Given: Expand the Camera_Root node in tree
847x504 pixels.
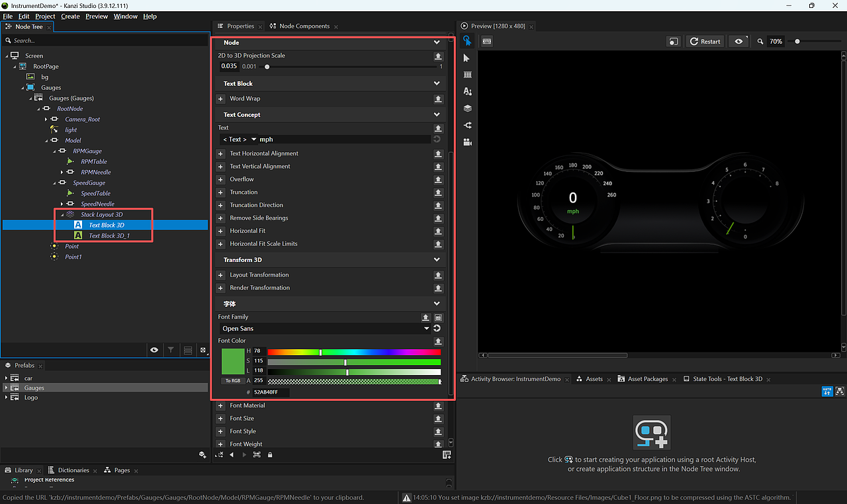Looking at the screenshot, I should pyautogui.click(x=46, y=119).
